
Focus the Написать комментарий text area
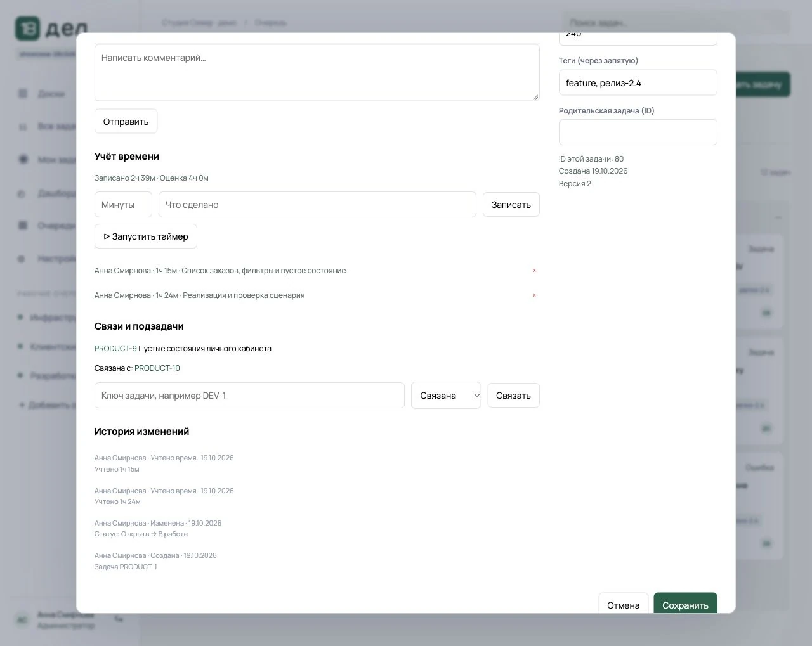click(317, 72)
